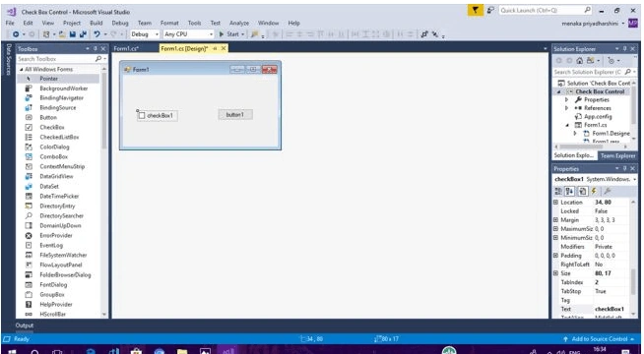Switch to Alphabetical sort in Properties

point(570,191)
